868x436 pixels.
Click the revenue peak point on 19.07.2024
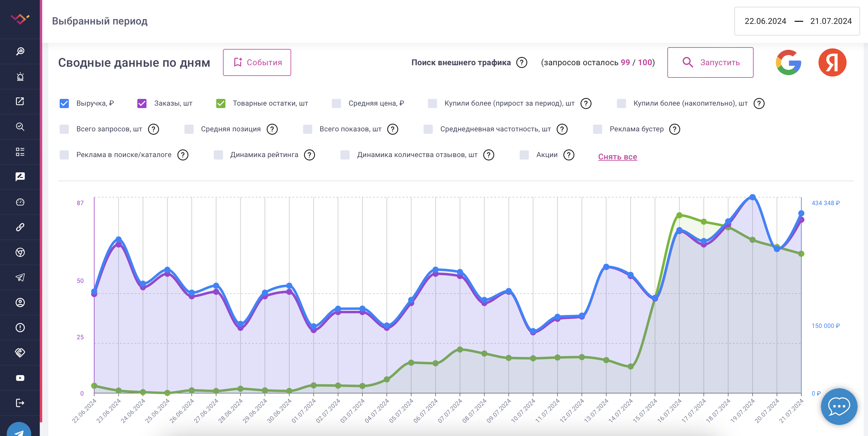tap(752, 197)
